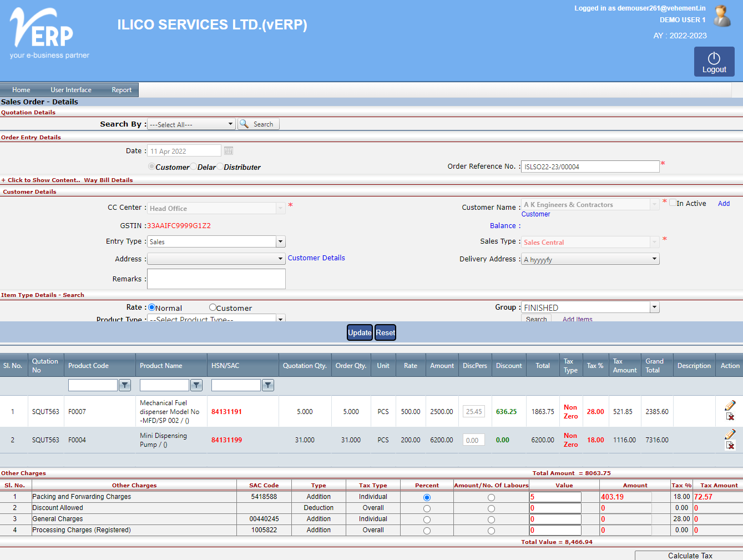The image size is (743, 560).
Task: Click the Reset button
Action: (x=385, y=332)
